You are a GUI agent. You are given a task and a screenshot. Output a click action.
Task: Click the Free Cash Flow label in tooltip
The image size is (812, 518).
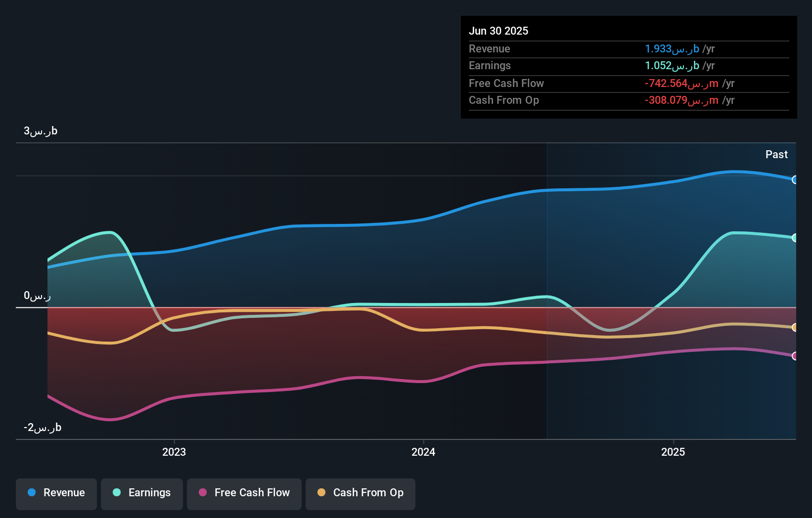506,83
